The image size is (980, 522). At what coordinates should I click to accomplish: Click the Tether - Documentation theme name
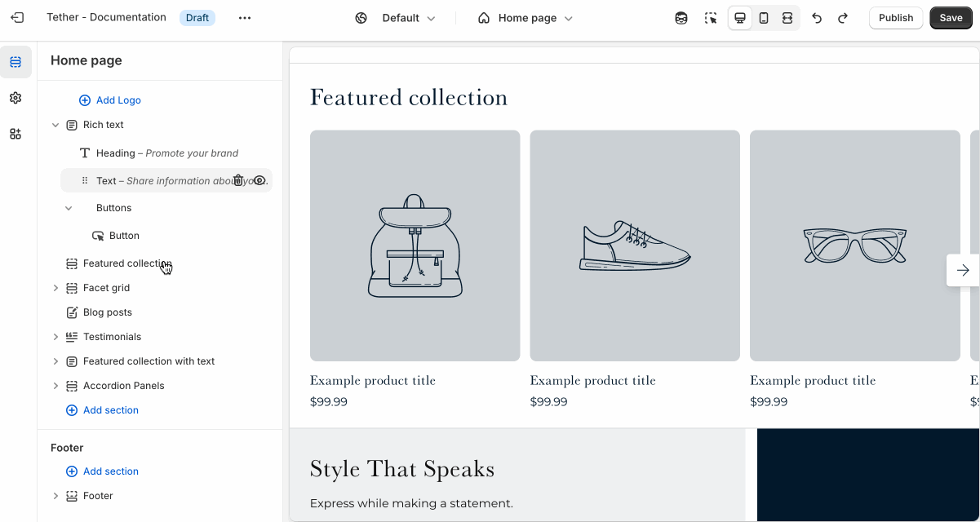click(106, 18)
